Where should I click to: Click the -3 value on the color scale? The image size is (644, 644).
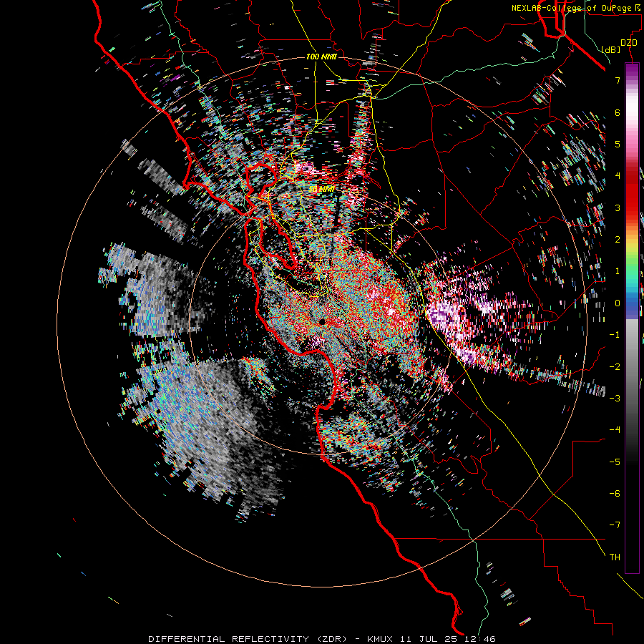[x=615, y=398]
